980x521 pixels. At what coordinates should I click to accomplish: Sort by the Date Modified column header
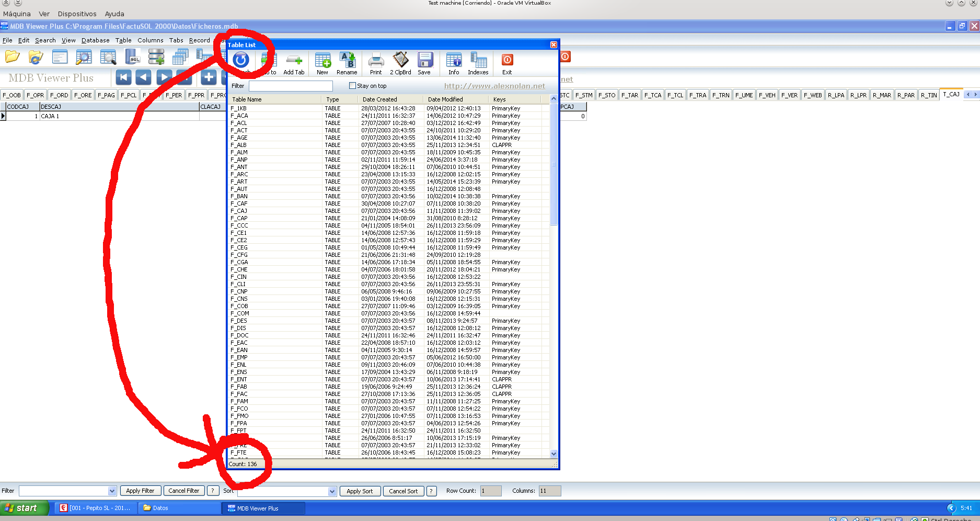[456, 99]
